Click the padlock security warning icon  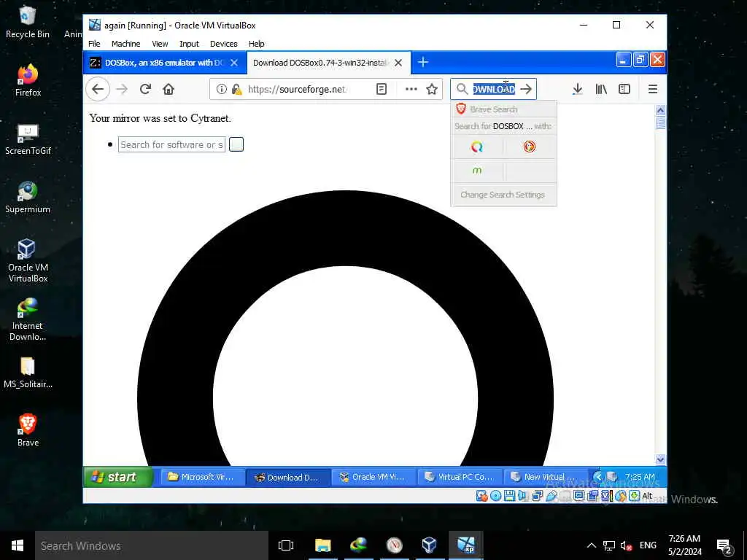[236, 89]
